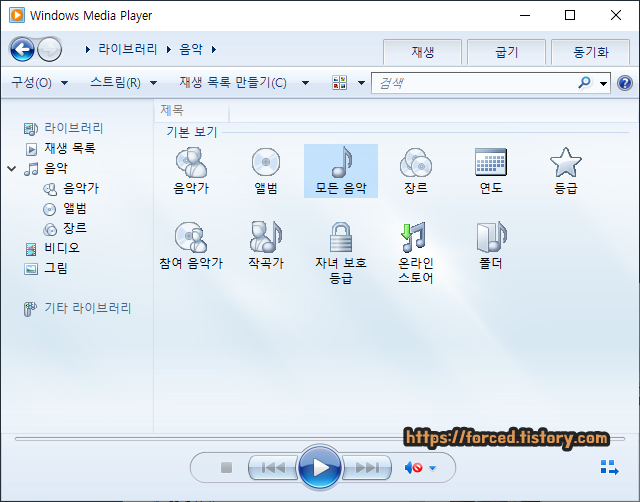Go back with the blue back arrow
Viewport: 640px width, 502px height.
22,49
